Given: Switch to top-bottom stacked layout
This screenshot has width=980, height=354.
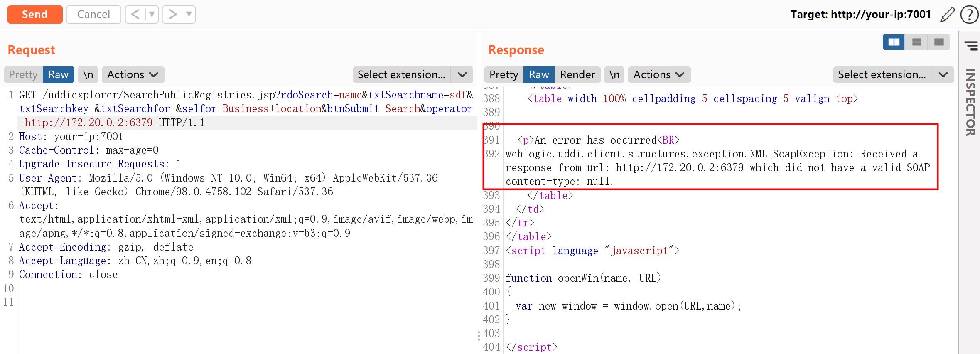Looking at the screenshot, I should click(x=916, y=42).
